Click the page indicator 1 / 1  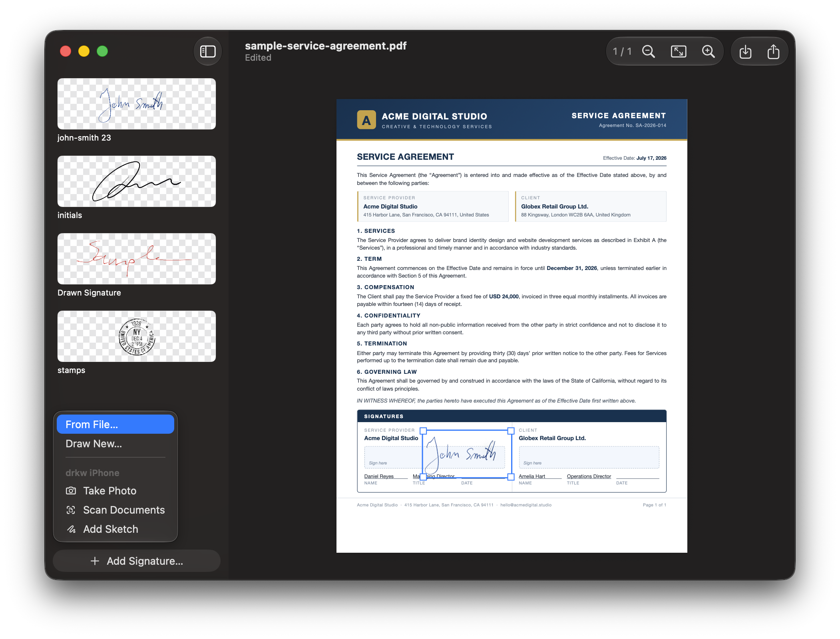coord(622,52)
